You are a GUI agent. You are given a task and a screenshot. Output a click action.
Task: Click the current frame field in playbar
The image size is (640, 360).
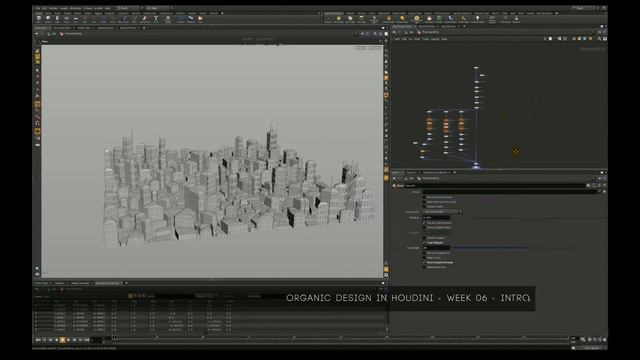pos(97,340)
